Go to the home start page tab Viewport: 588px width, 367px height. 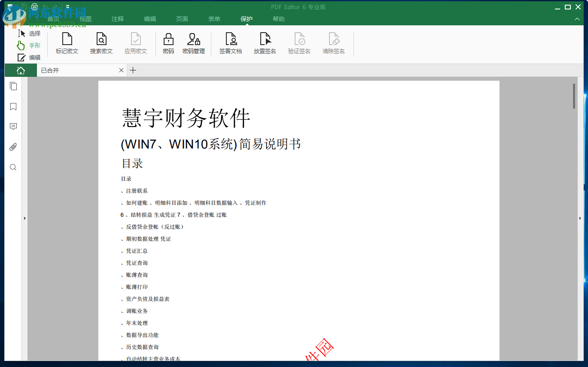(x=21, y=70)
